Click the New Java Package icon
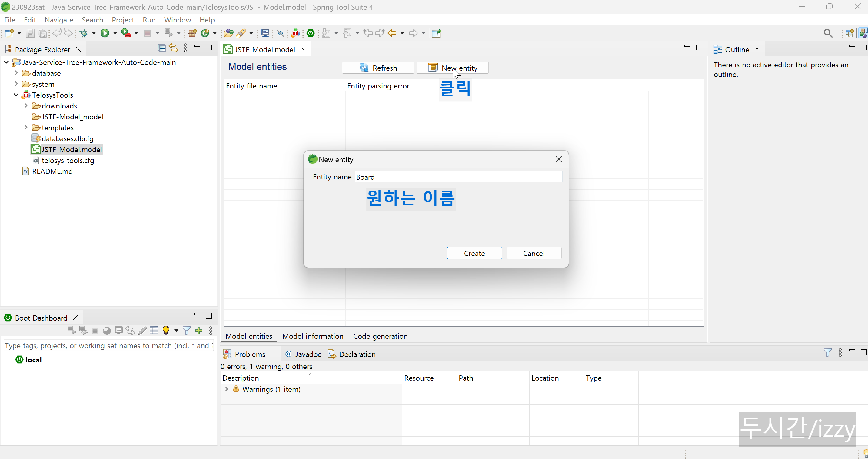This screenshot has width=868, height=459. [x=192, y=33]
